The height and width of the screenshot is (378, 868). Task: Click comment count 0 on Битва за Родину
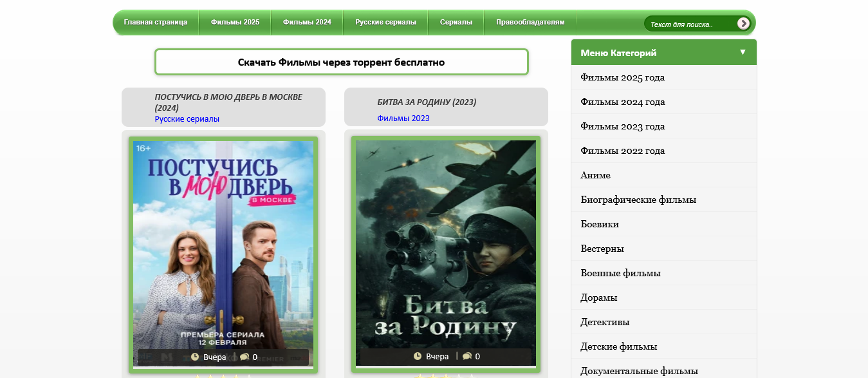tap(477, 356)
